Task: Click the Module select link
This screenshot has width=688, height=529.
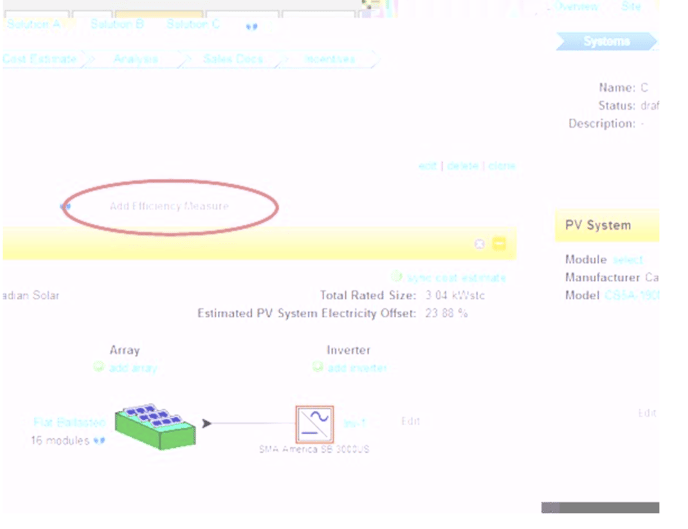Action: (628, 260)
